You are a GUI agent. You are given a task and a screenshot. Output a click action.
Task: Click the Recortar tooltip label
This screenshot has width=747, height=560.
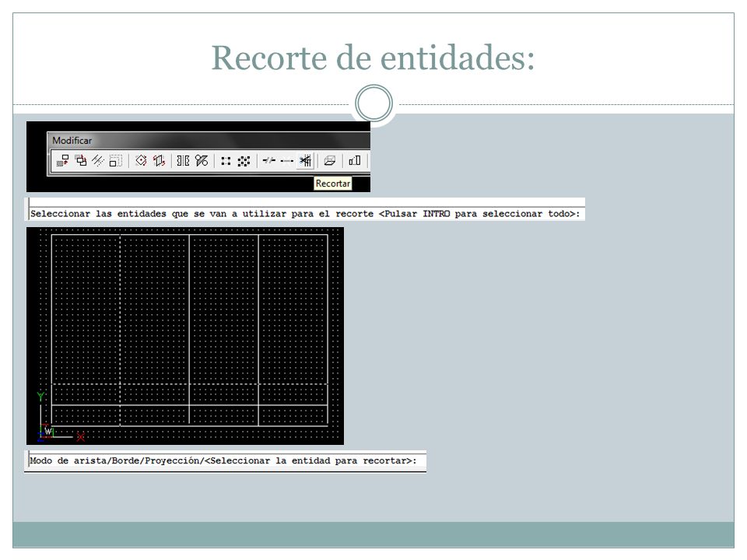click(x=332, y=184)
